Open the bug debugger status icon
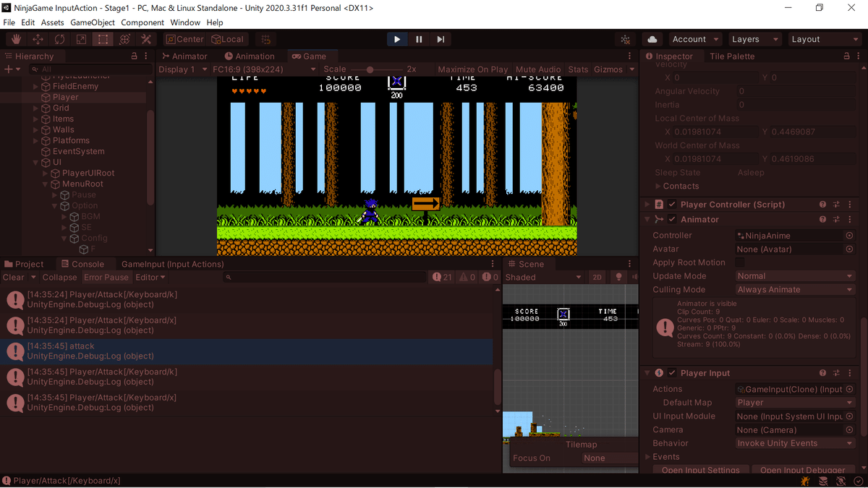 click(x=805, y=481)
